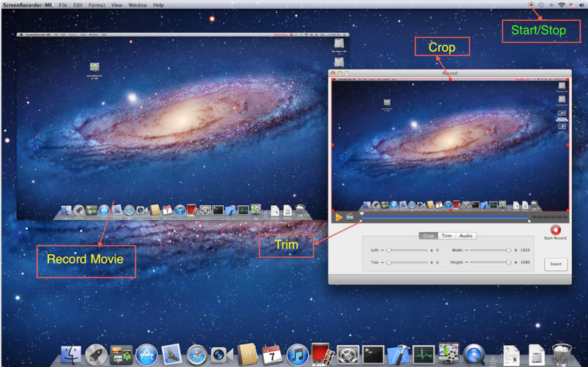Switch to the Audio tab
Screen dimensions: 588x367
[466, 236]
